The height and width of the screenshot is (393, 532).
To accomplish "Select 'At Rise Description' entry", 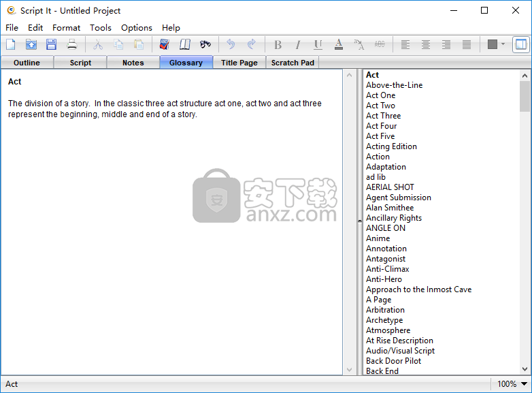I will [x=399, y=341].
